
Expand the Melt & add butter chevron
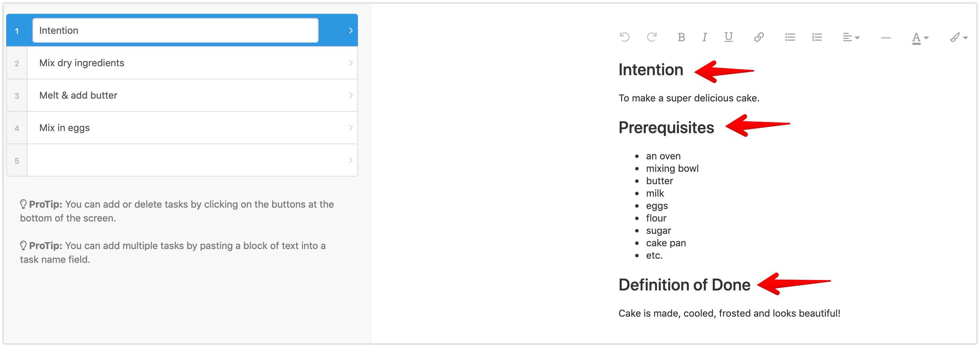pos(351,95)
